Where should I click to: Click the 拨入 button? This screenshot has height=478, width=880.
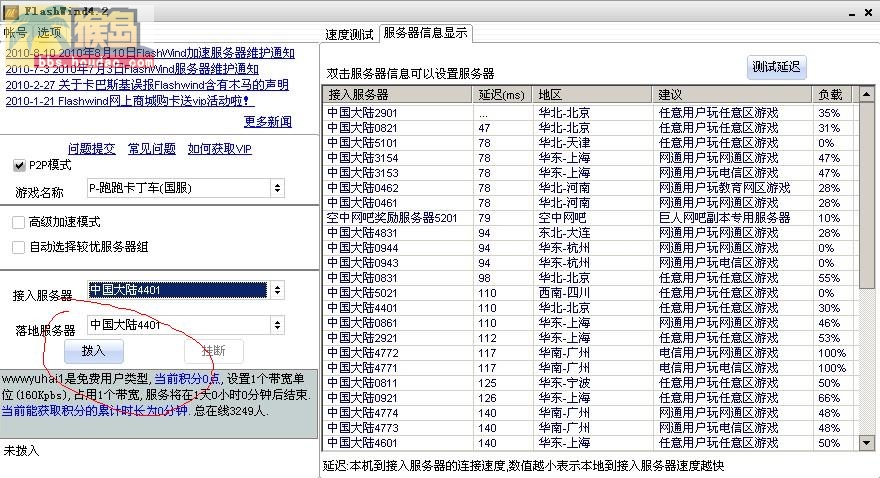tap(94, 351)
